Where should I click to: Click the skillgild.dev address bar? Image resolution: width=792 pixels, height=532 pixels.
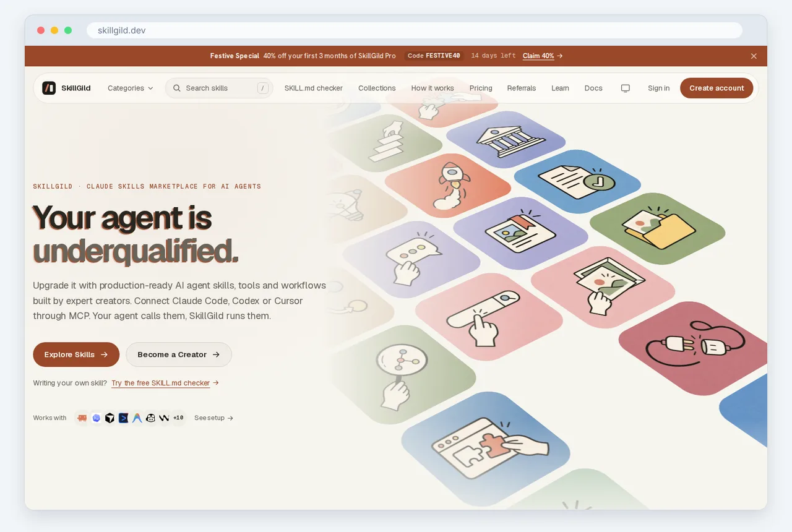pos(415,30)
